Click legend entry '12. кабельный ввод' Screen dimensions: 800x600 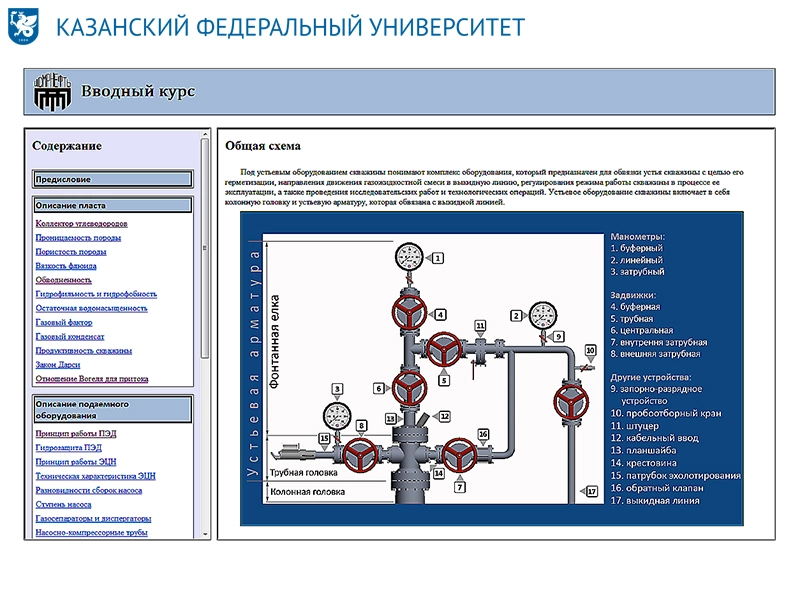click(x=655, y=438)
